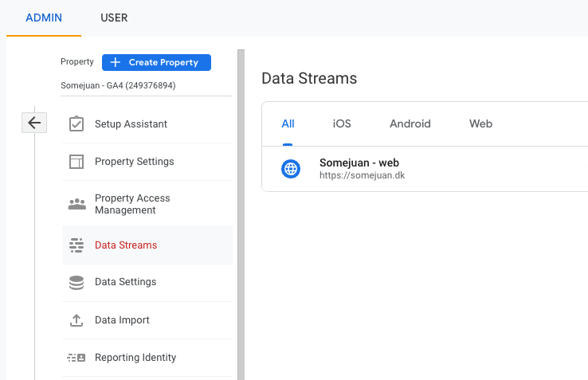The width and height of the screenshot is (588, 380).
Task: Click the Data Import upload icon
Action: coord(76,320)
